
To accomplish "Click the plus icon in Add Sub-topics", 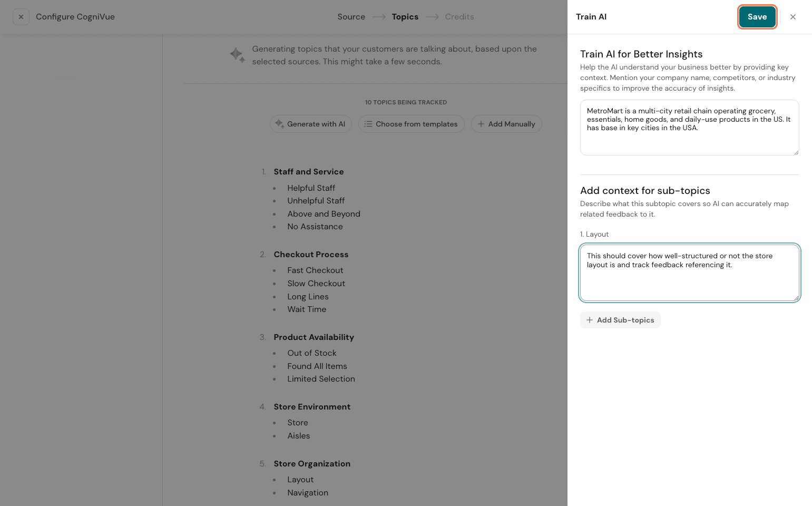I will (x=590, y=320).
